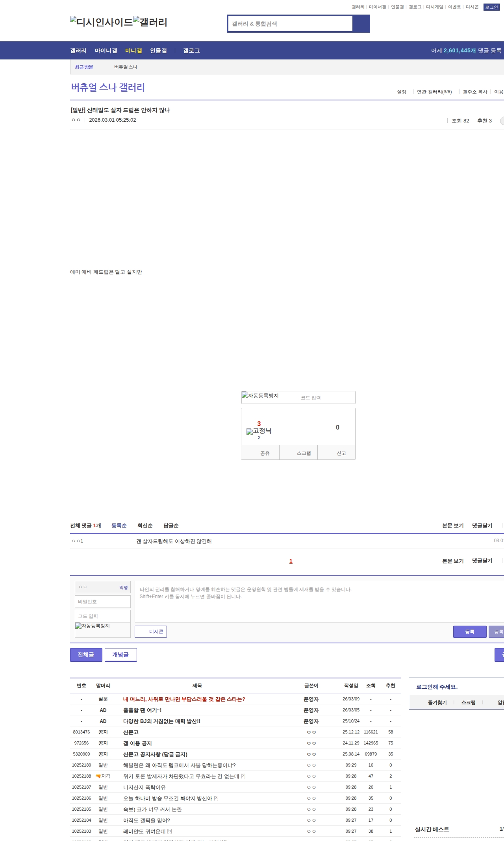Focus the 갤러리 & 통합검색 search field

[x=291, y=24]
